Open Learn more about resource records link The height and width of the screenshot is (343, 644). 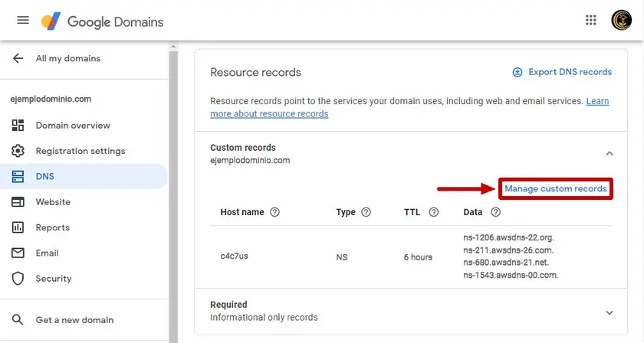click(x=409, y=107)
